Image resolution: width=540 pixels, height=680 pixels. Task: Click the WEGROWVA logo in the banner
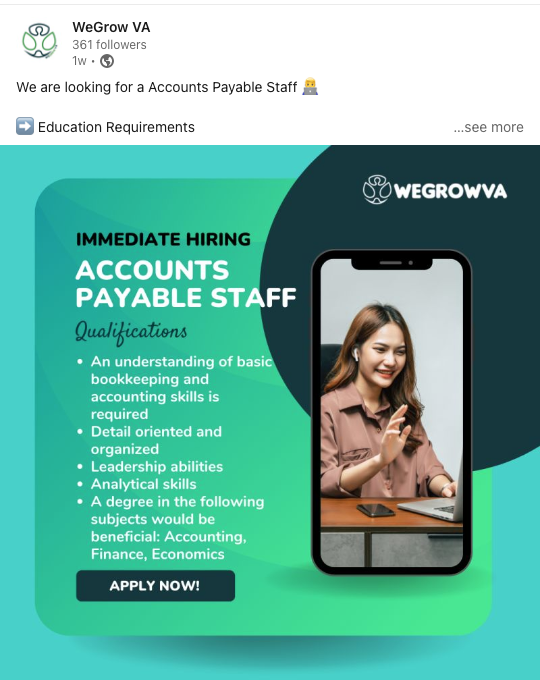(435, 190)
